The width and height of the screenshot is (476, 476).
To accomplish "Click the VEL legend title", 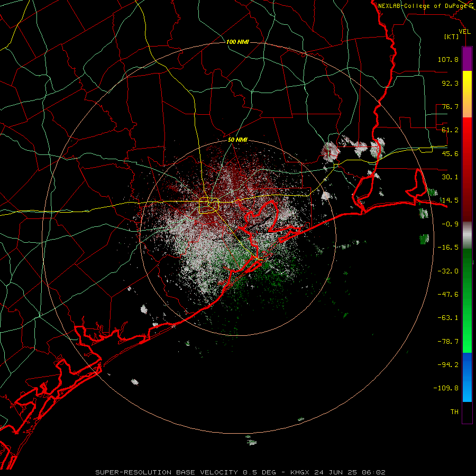I will point(464,32).
